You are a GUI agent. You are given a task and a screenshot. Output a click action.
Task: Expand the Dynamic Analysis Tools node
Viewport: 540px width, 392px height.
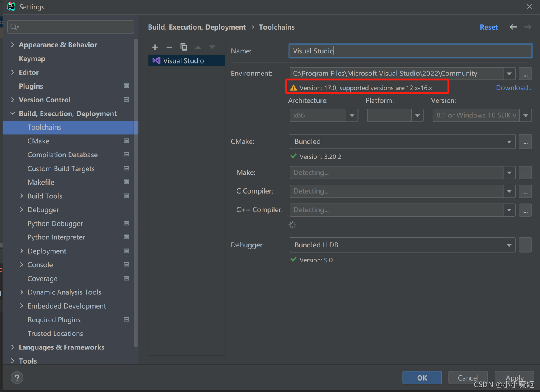[x=21, y=292]
